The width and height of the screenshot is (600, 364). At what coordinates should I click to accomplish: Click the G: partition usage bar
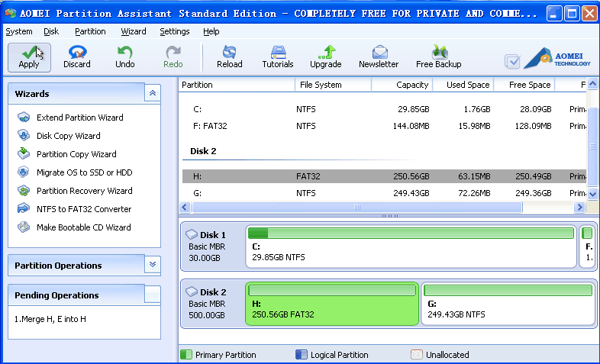point(508,290)
